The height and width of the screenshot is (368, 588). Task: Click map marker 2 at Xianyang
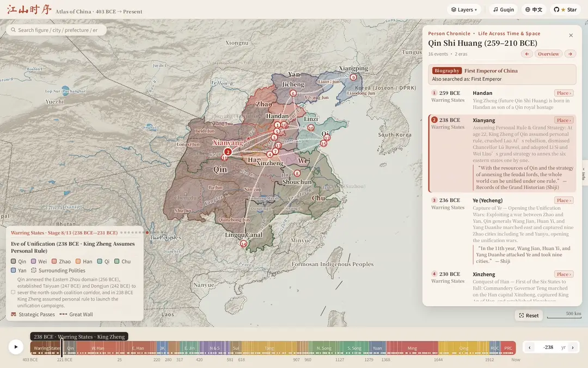(228, 152)
